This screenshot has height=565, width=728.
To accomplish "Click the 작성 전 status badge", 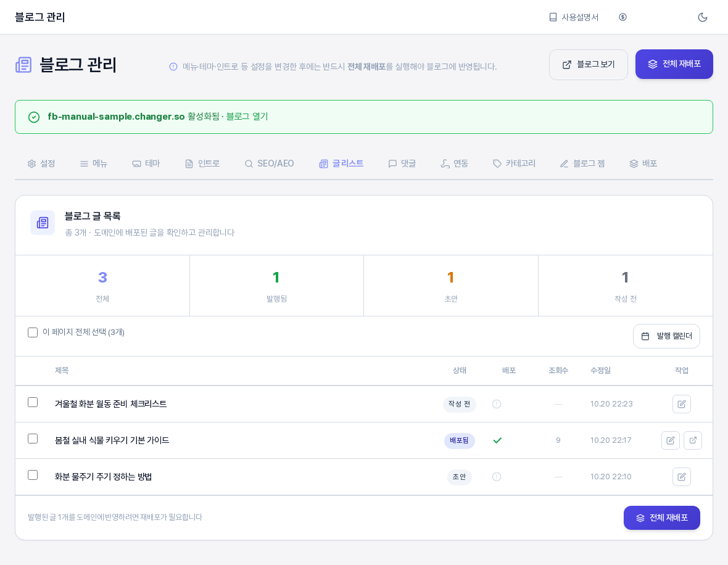I will tap(459, 404).
